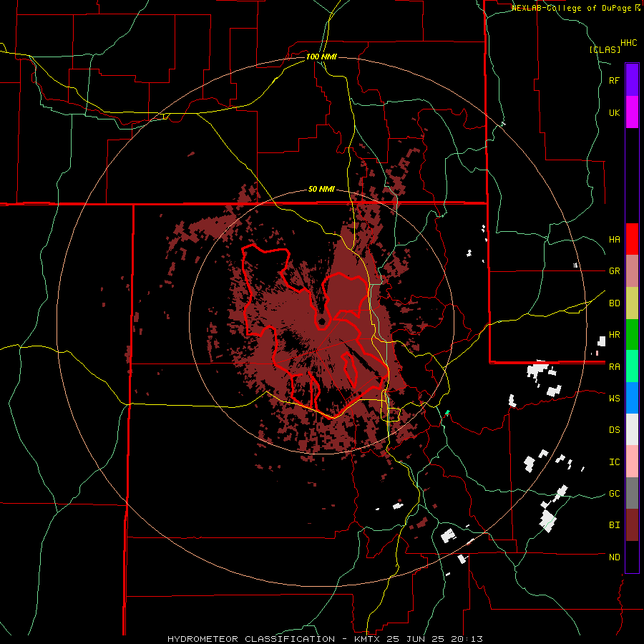Click the "HA" legend label
Viewport: 644px width, 644px height.
coord(615,240)
